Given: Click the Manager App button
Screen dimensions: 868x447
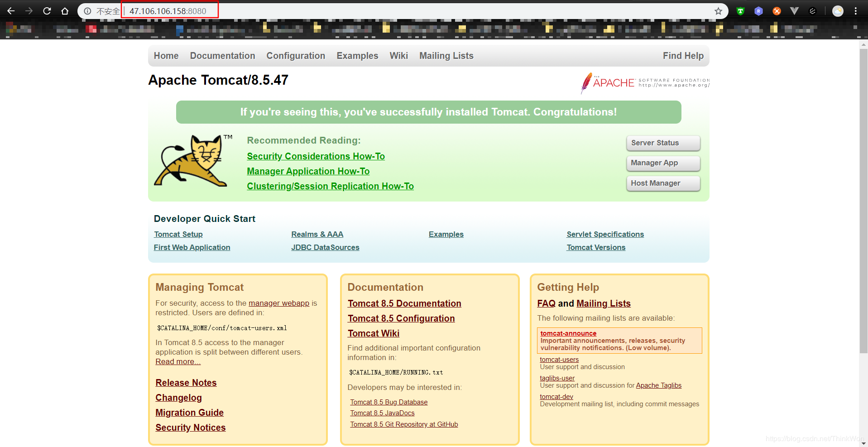Looking at the screenshot, I should [x=663, y=163].
